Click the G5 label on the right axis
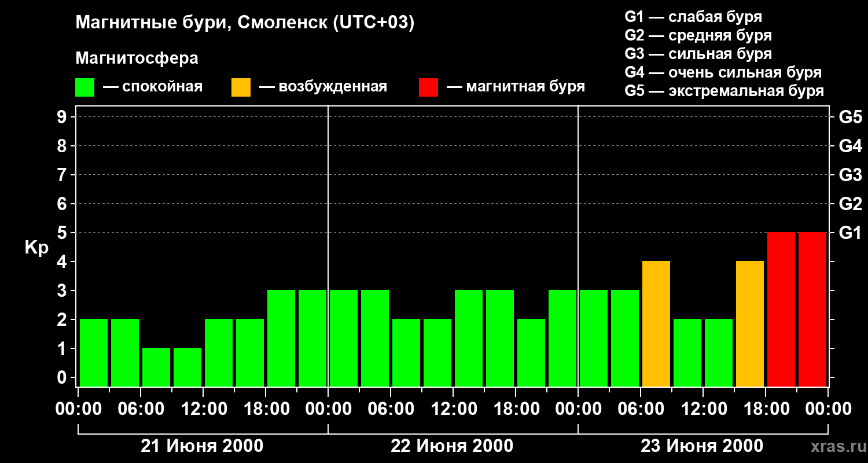Screen dimensions: 868x463 point(850,117)
